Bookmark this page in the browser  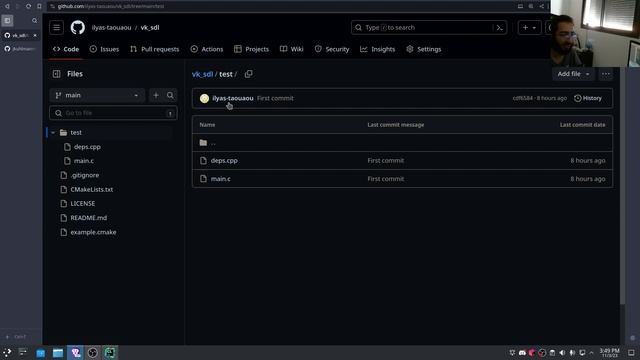39,6
